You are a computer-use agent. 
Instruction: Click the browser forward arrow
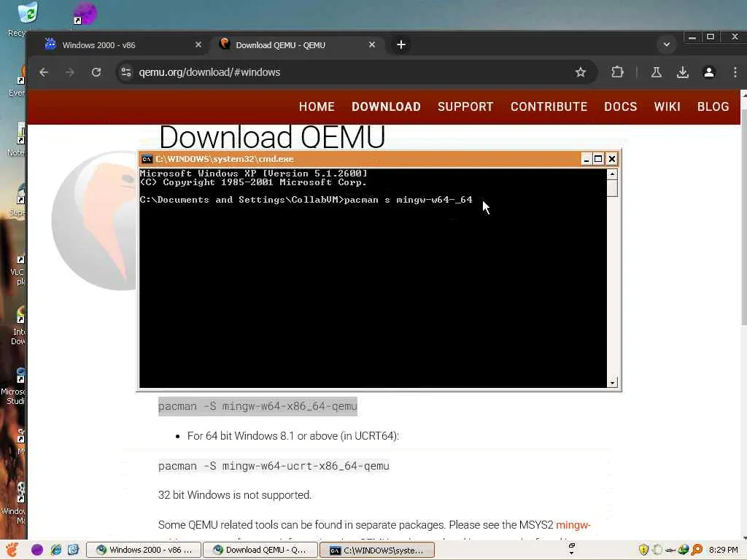[70, 72]
